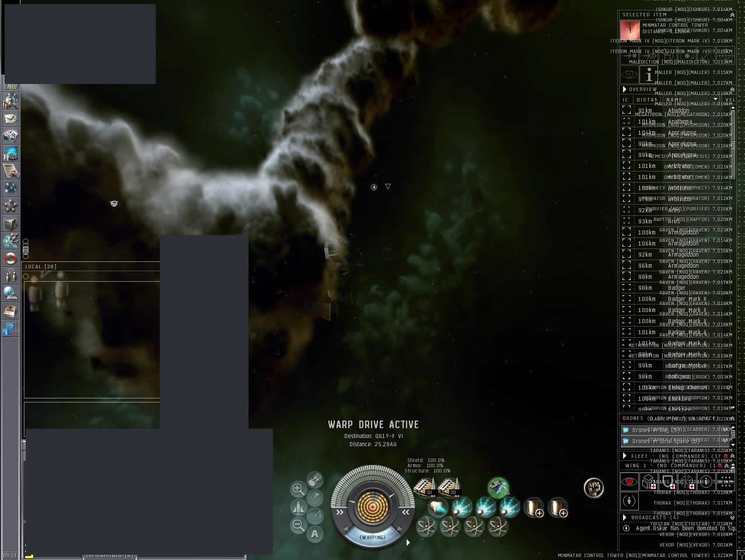Toggle the second shield booster module
The height and width of the screenshot is (560, 745).
click(x=558, y=507)
